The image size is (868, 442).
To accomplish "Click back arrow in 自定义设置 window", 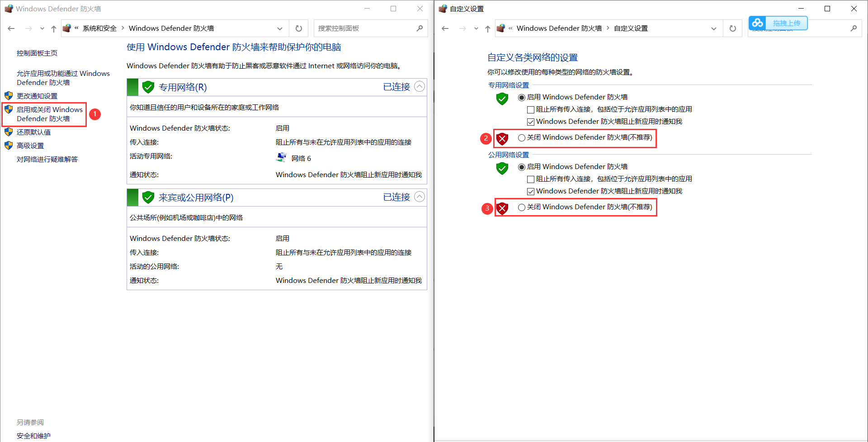I will pos(445,28).
